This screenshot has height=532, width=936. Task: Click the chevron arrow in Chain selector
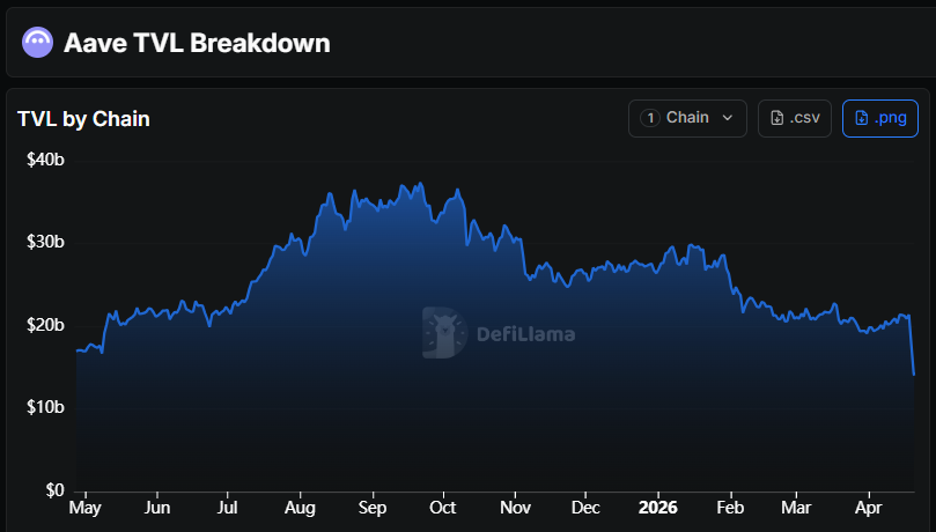(x=727, y=118)
